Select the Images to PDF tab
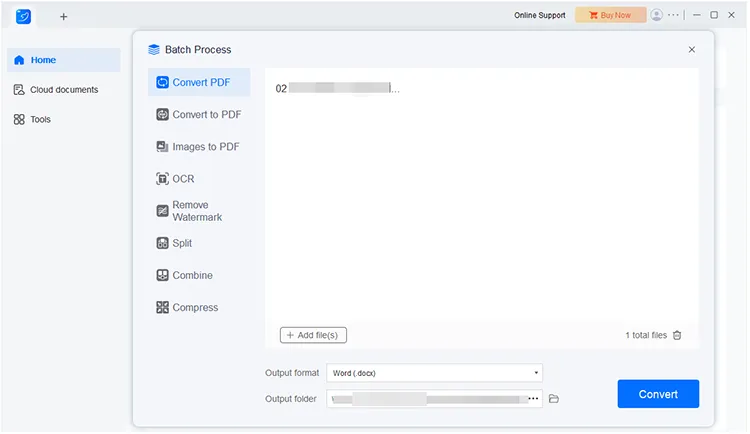The width and height of the screenshot is (750, 434). point(199,146)
